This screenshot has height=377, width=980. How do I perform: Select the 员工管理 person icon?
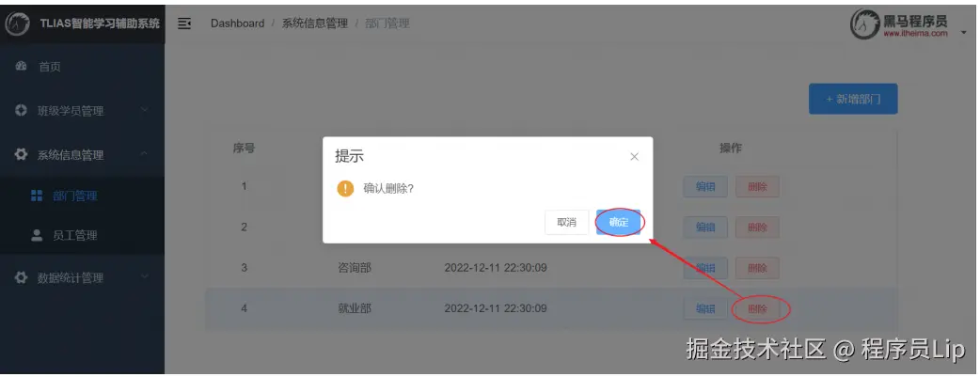(37, 235)
